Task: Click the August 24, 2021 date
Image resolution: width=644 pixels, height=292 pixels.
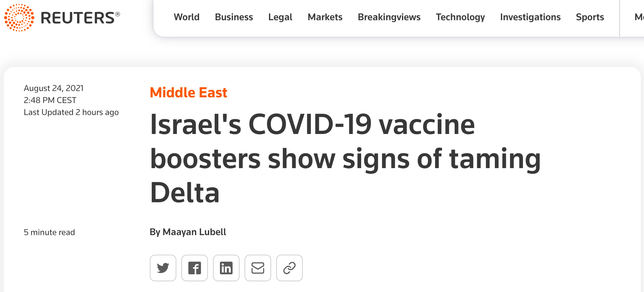Action: tap(54, 88)
